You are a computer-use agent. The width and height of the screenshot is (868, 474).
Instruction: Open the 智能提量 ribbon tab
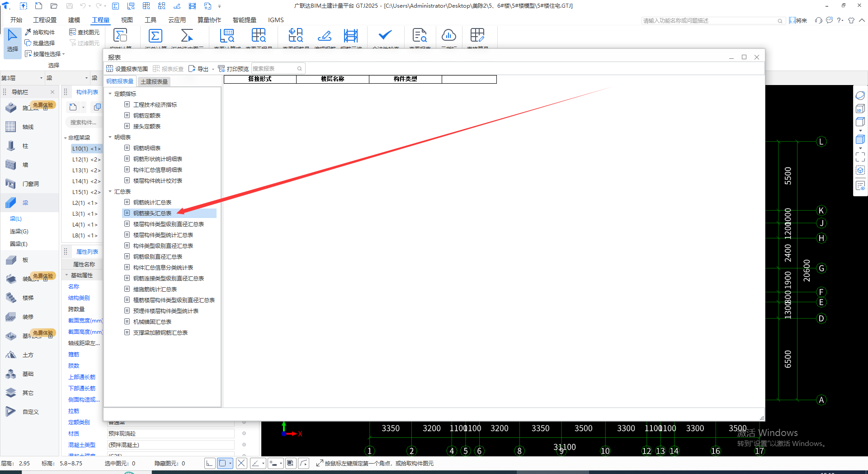click(244, 20)
